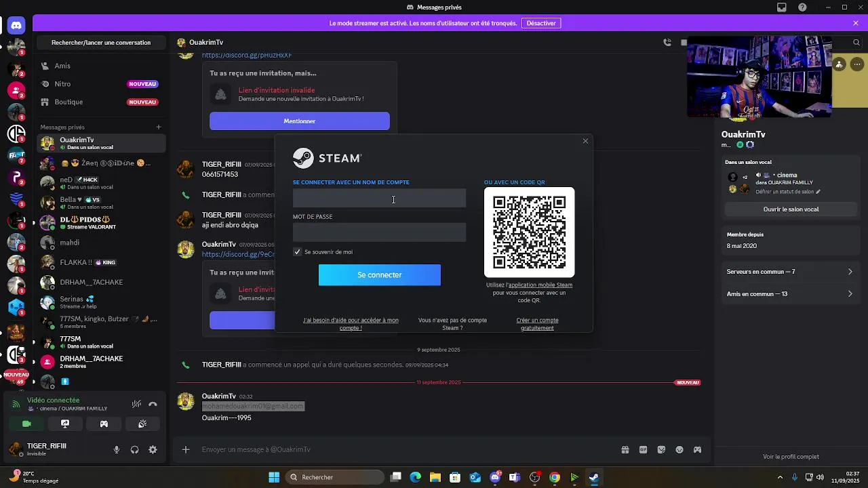Screen dimensions: 868x488
Task: Open Google Chrome from the taskbar
Action: pos(555,477)
